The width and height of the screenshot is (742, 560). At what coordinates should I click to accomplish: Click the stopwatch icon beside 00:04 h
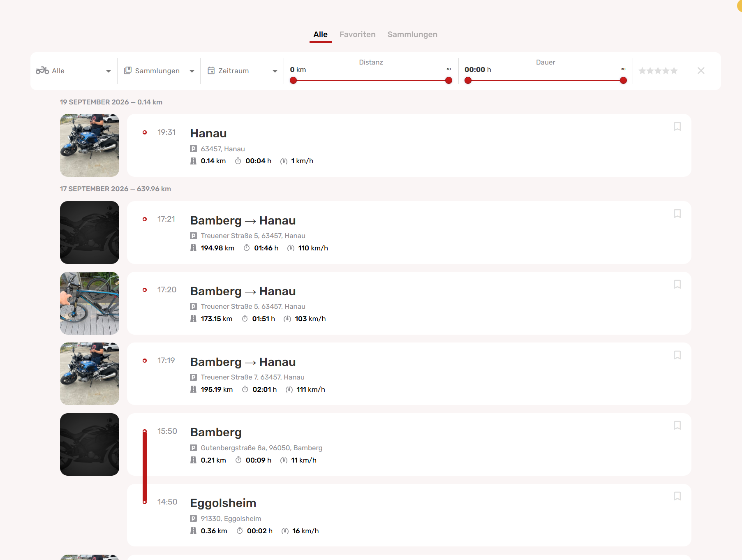[238, 161]
